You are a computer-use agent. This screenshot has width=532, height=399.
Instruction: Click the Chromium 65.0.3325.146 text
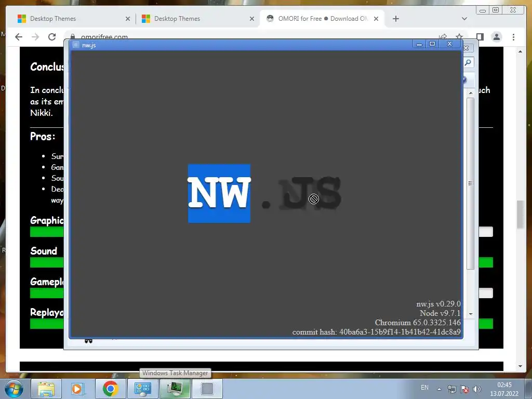coord(418,323)
